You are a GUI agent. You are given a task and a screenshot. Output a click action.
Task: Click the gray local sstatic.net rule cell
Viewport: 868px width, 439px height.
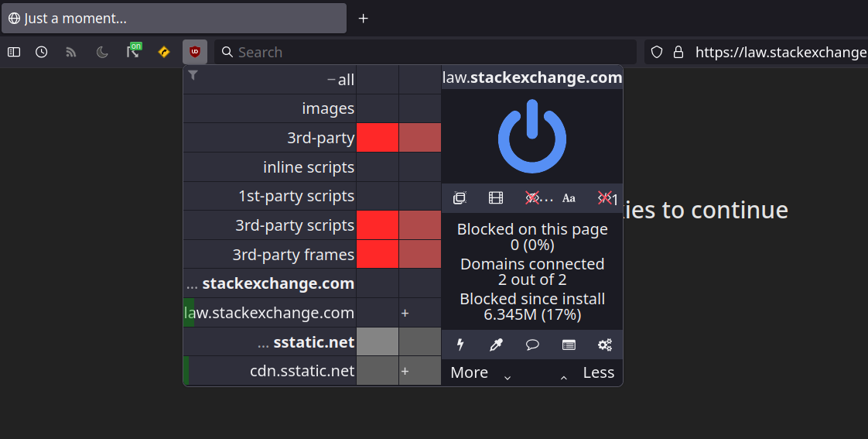click(x=420, y=342)
